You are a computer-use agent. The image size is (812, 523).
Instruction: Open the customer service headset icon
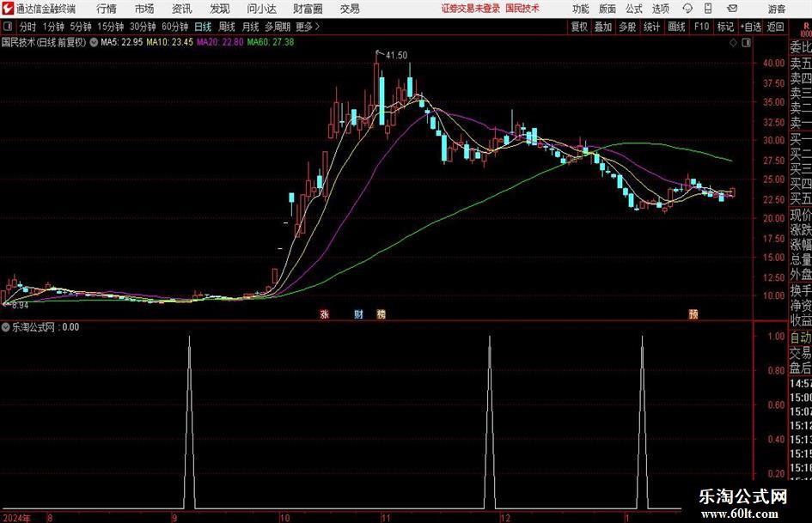point(687,9)
